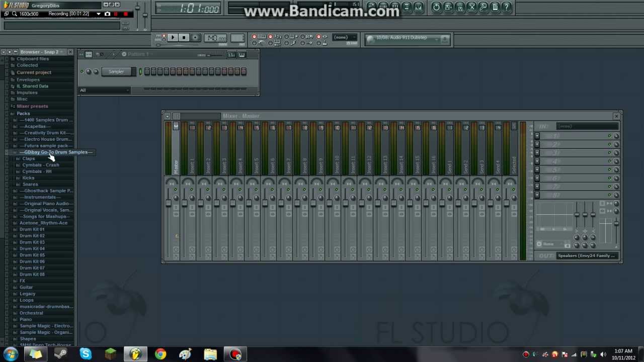Click the main volume slider at top

point(137,8)
